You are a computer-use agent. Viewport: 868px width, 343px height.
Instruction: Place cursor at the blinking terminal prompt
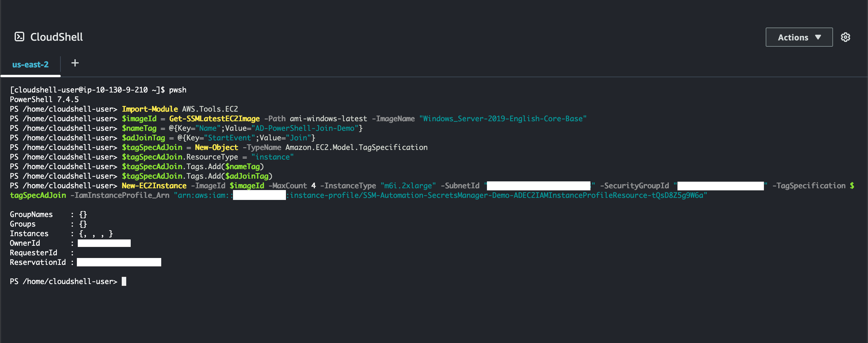(124, 281)
